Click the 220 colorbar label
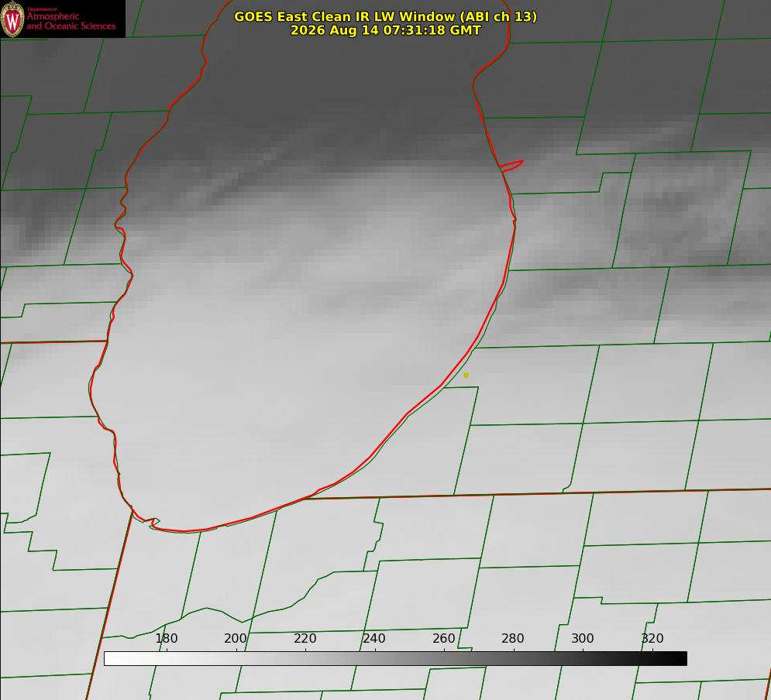 (x=305, y=638)
